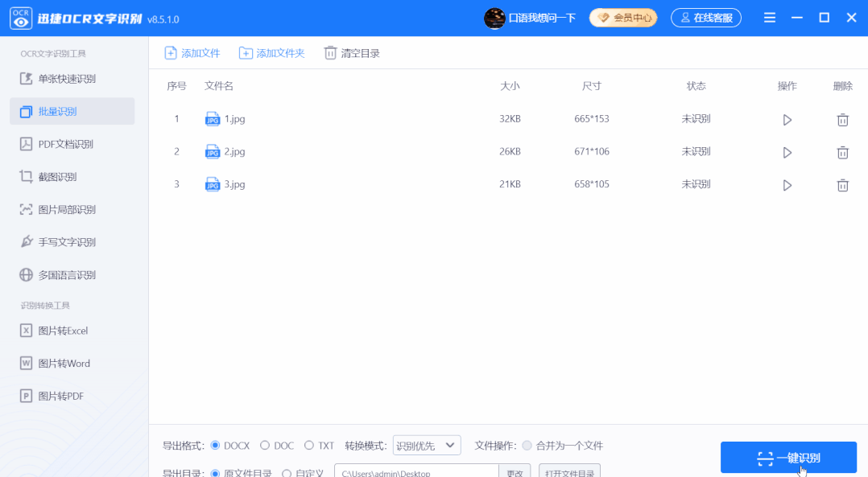Delete 1.jpg with trash icon
Screen dimensions: 868x477
pos(842,119)
